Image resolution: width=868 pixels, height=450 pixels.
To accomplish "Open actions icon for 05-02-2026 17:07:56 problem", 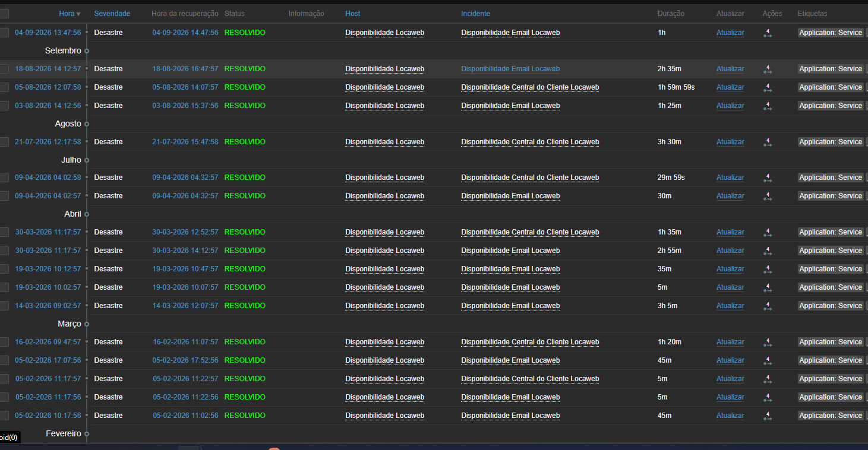I will click(x=767, y=361).
